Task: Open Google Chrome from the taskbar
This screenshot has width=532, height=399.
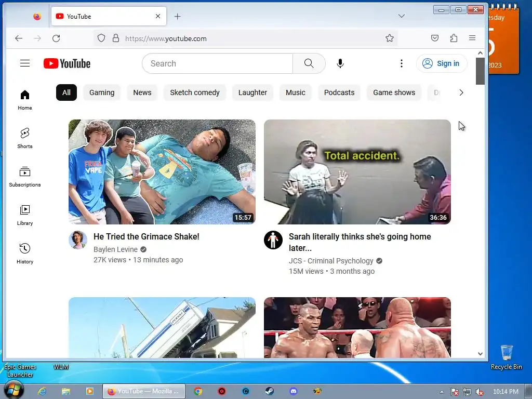Action: [x=198, y=391]
